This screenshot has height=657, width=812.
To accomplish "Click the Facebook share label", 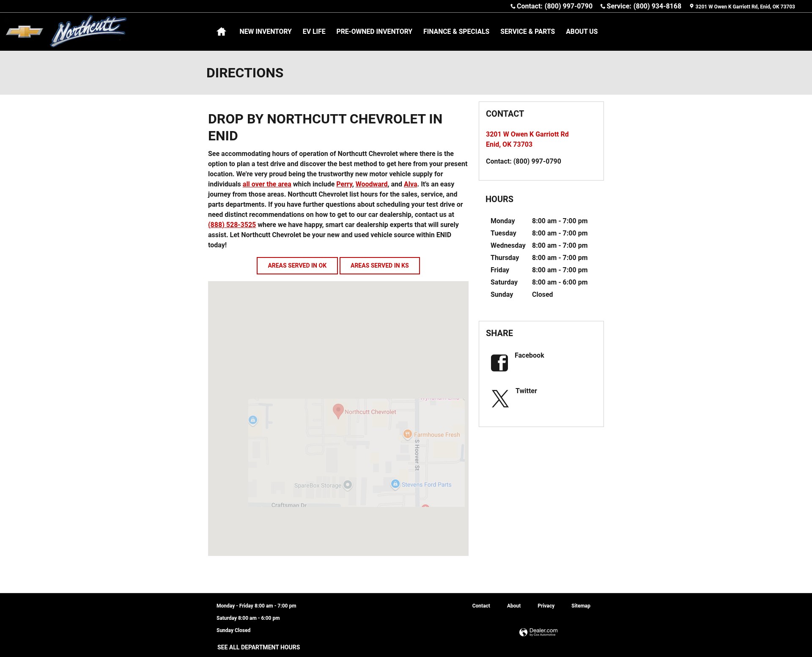I will coord(529,356).
